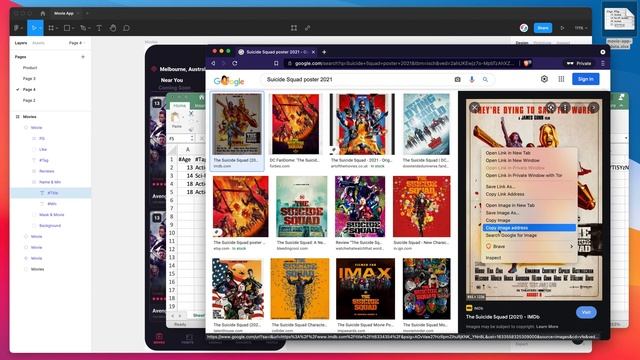Select the Comment tool in Figma

click(127, 28)
